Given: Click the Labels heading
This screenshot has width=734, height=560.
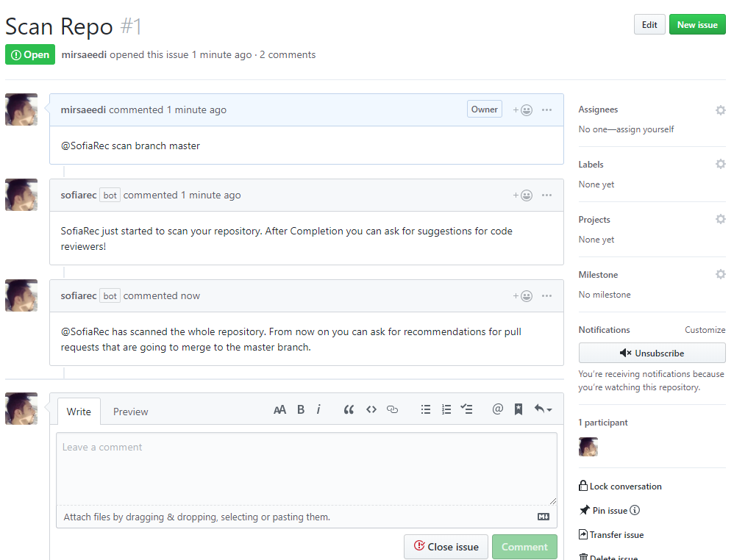Looking at the screenshot, I should 591,165.
